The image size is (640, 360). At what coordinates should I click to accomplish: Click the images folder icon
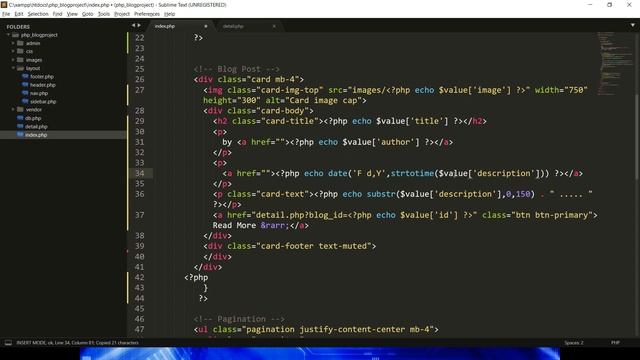(20, 60)
